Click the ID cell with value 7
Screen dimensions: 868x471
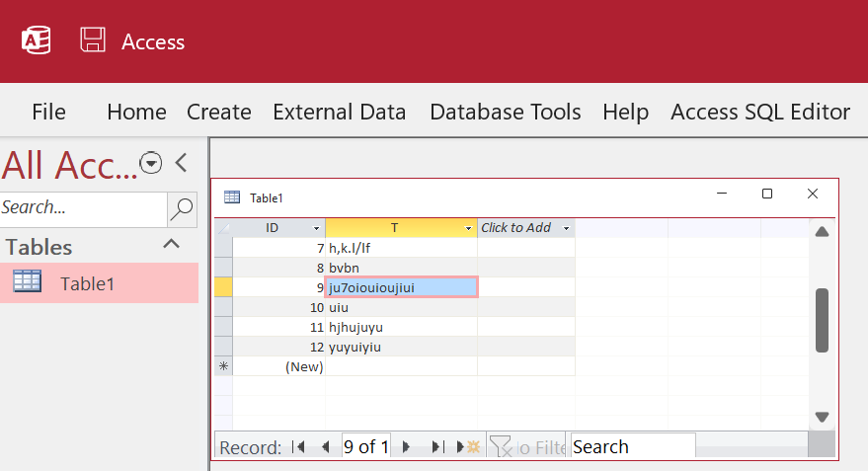pyautogui.click(x=279, y=248)
